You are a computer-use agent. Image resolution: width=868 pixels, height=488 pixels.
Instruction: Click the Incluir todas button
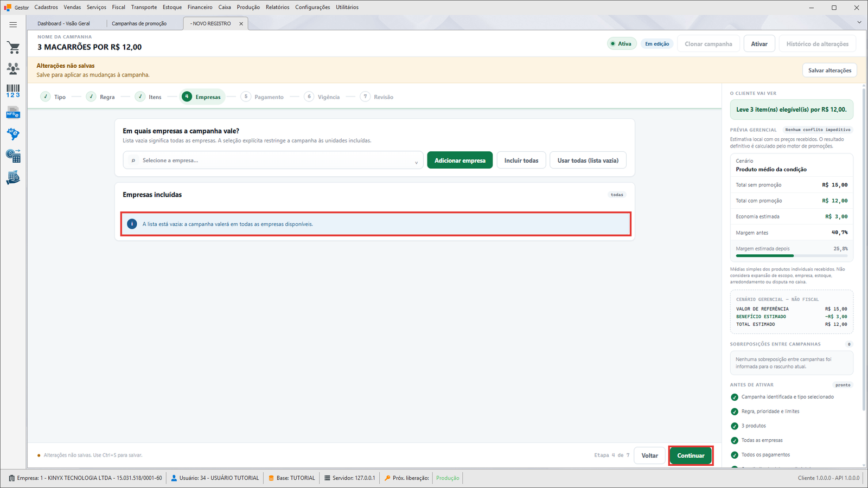pos(521,160)
